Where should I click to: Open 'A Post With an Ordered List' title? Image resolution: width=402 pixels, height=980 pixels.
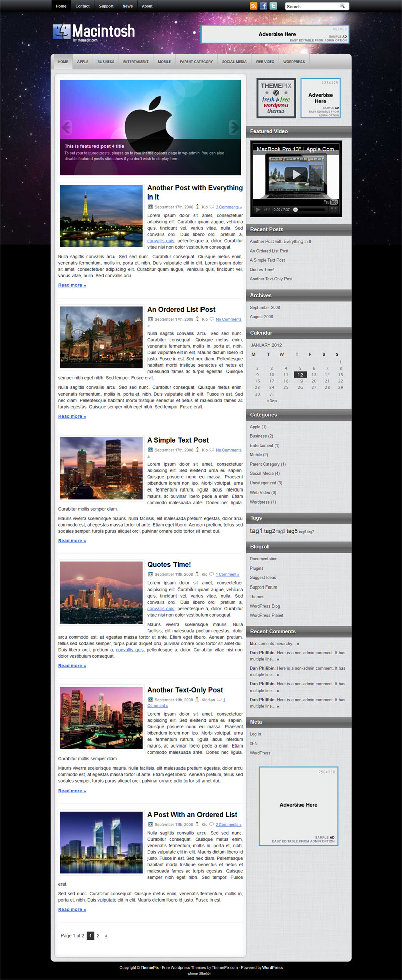[192, 815]
